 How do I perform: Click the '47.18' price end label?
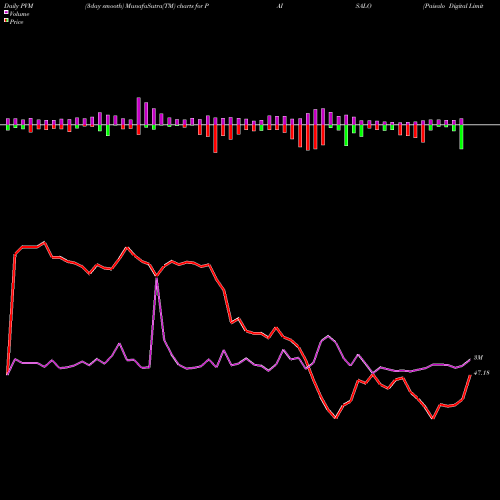[x=481, y=373]
